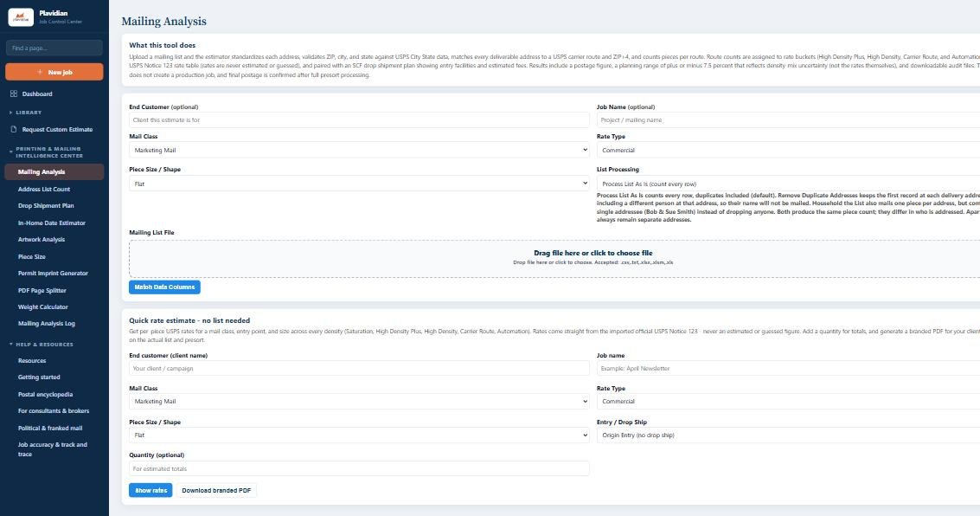Open Political & franked mail page
Viewport: 980px width, 516px height.
tap(50, 429)
